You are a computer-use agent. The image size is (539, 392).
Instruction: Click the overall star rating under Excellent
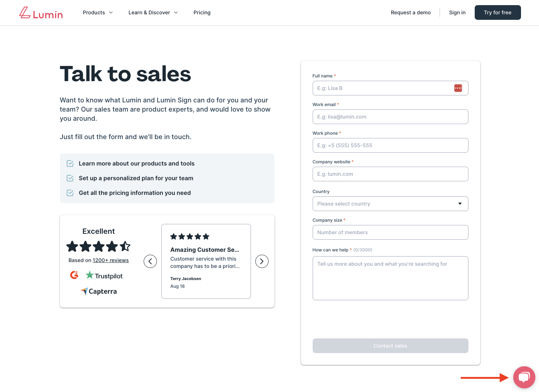pos(98,246)
